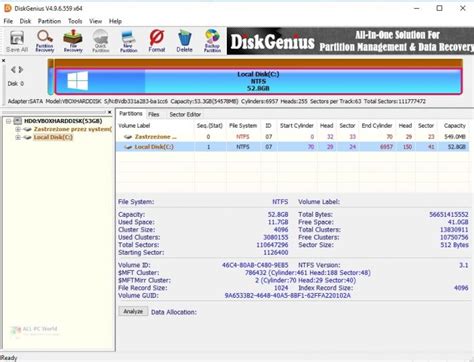The image size is (474, 362).
Task: Select Local Disk(C:) tree item
Action: point(53,137)
